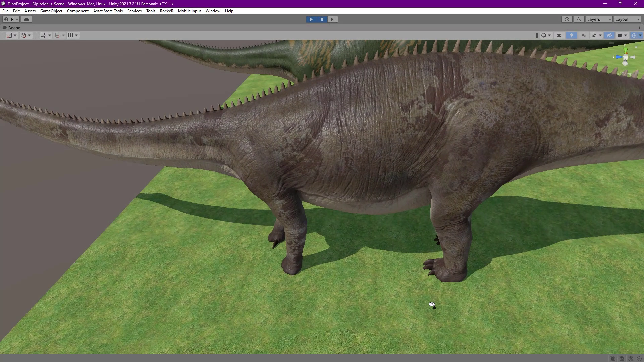
Task: Select the camera icon in scene toolbar
Action: pos(620,35)
